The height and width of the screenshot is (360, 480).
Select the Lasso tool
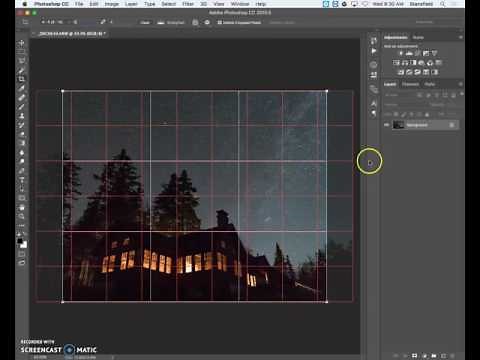coord(22,61)
